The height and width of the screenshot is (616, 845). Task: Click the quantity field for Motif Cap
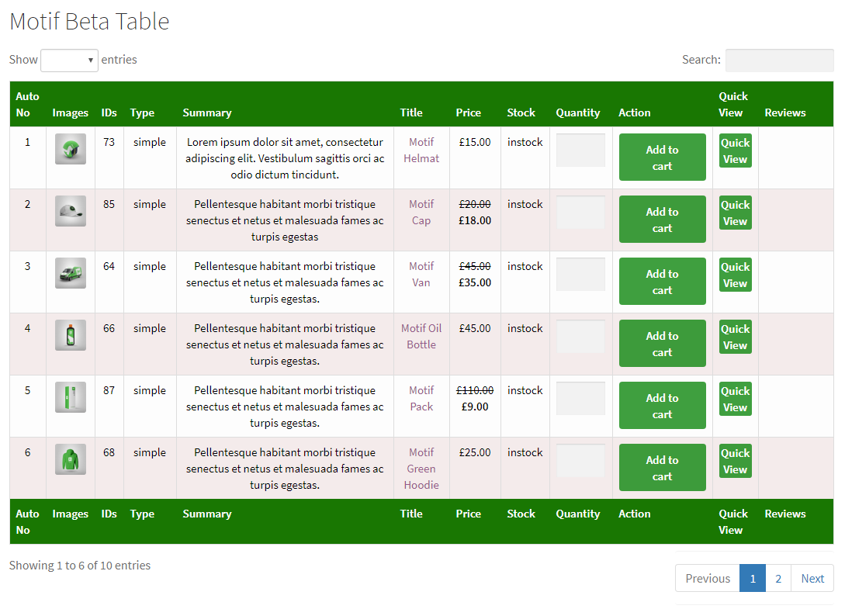pos(580,213)
